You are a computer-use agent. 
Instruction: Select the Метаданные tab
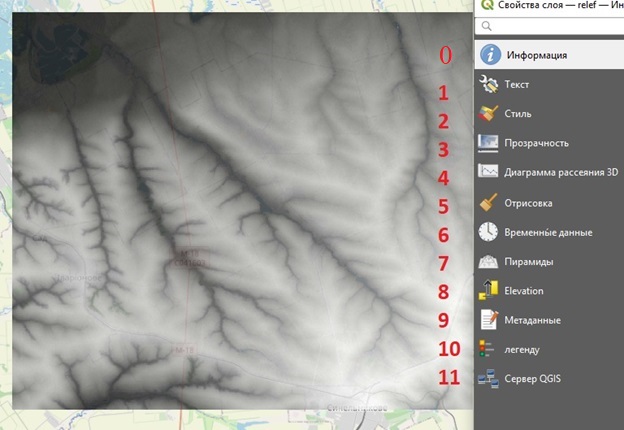(549, 320)
